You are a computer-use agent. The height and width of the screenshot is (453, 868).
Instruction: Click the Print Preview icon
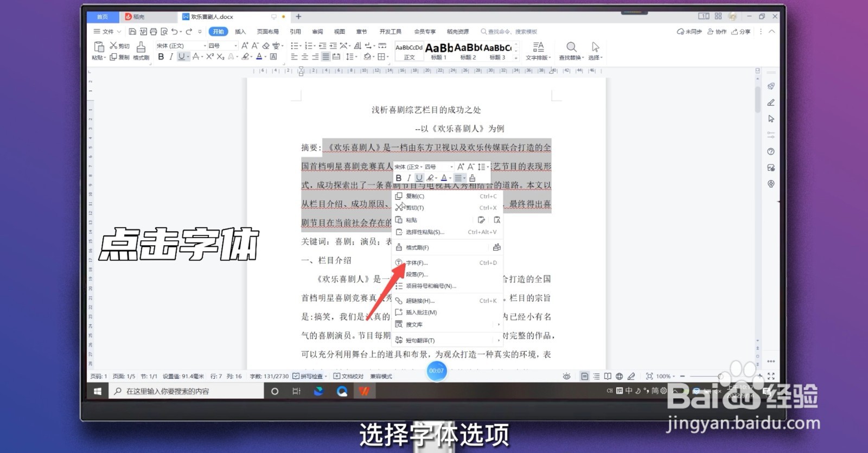click(164, 31)
